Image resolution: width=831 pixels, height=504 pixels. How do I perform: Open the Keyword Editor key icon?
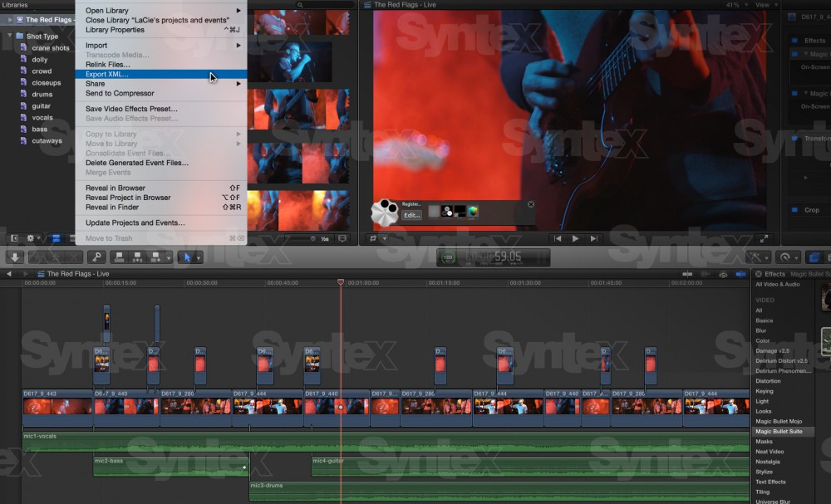tap(96, 257)
